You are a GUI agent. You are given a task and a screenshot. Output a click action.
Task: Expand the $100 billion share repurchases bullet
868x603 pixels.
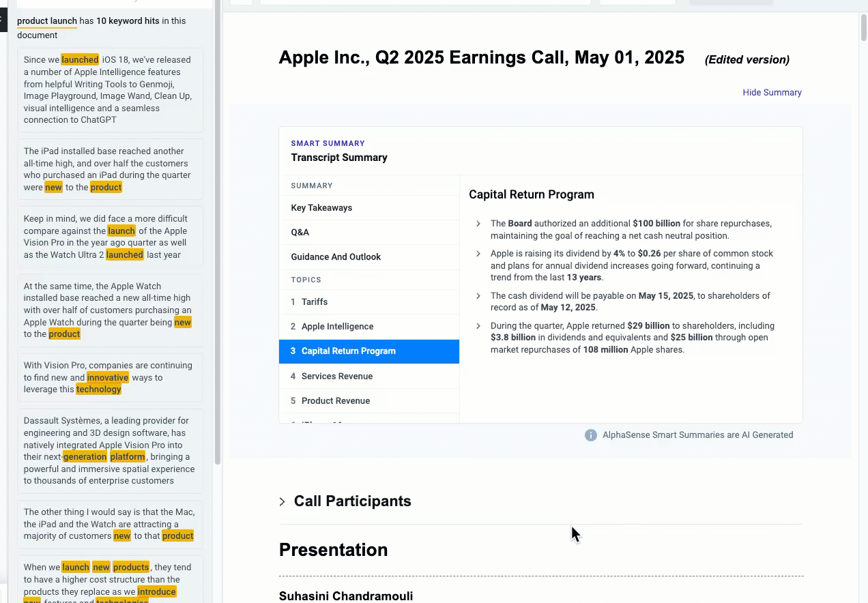pyautogui.click(x=478, y=224)
